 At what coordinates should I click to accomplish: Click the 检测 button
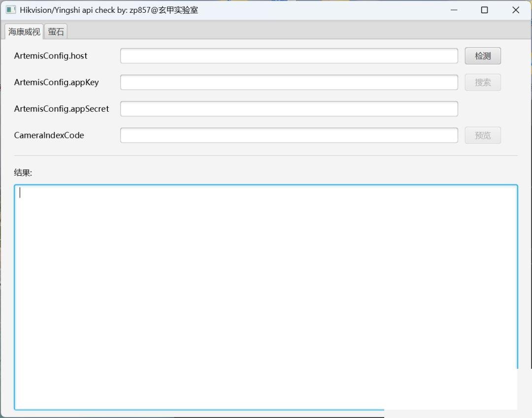483,56
